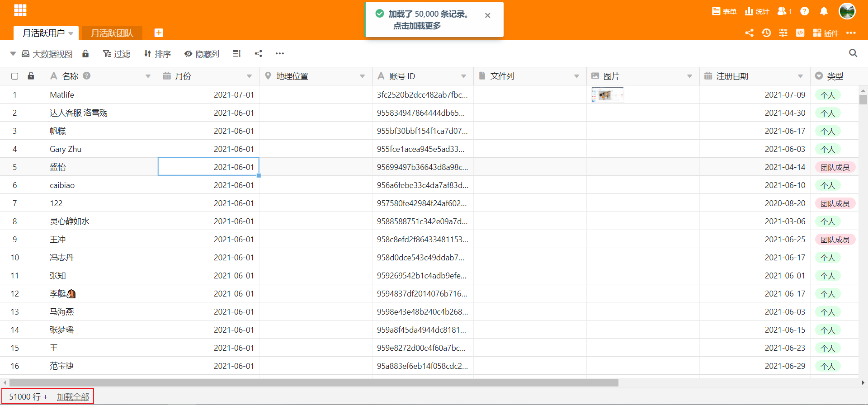Open the user avatar menu
This screenshot has height=405, width=868.
point(847,11)
